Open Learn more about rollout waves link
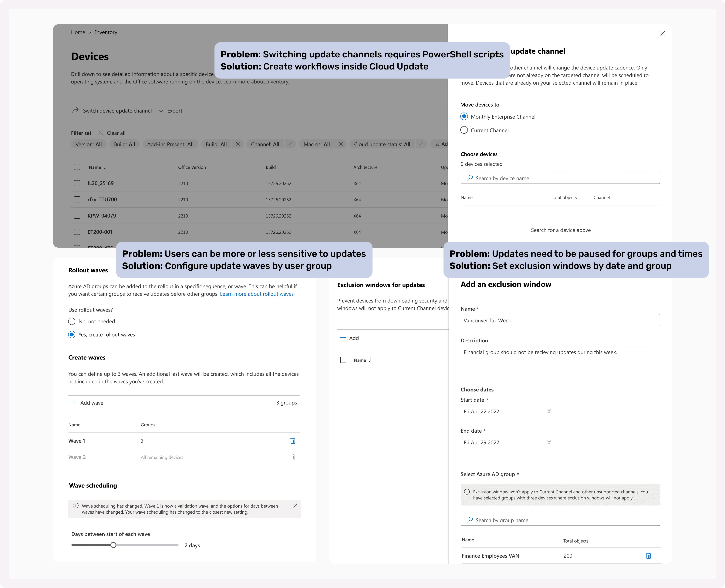This screenshot has height=588, width=725. click(257, 294)
